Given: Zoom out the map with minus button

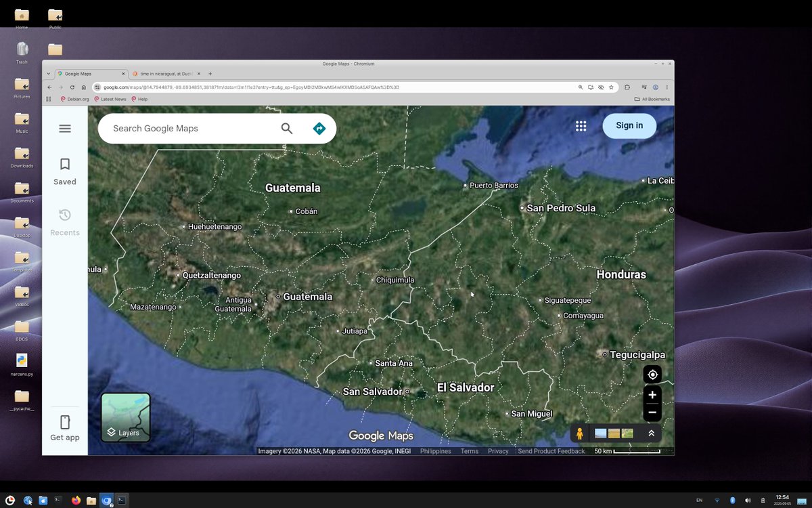Looking at the screenshot, I should point(652,412).
